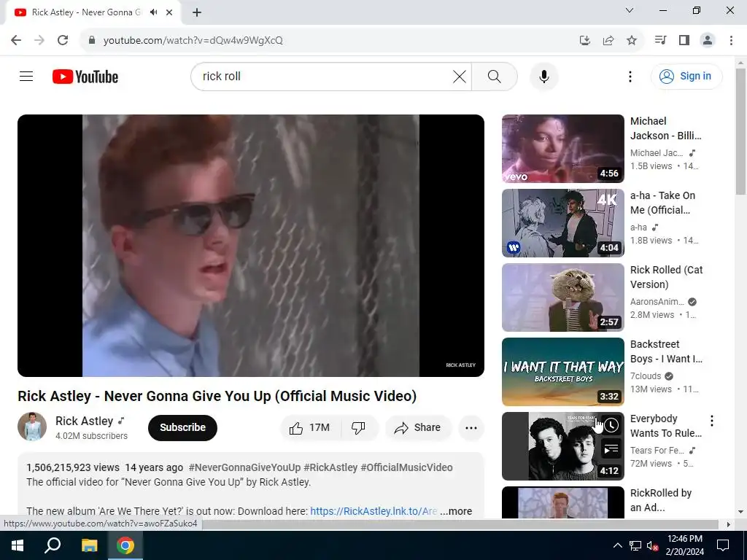747x560 pixels.
Task: View site info lock icon
Action: tap(92, 40)
